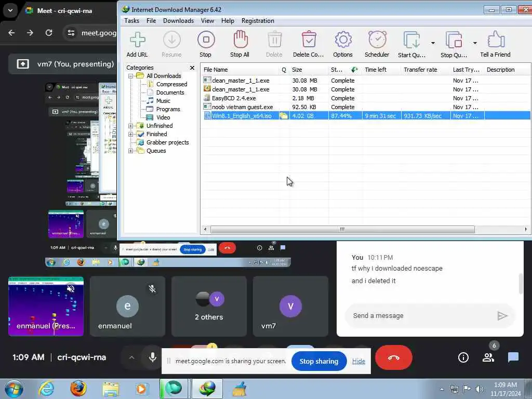The height and width of the screenshot is (399, 532).
Task: Toggle the Meet microphone
Action: coord(153,357)
